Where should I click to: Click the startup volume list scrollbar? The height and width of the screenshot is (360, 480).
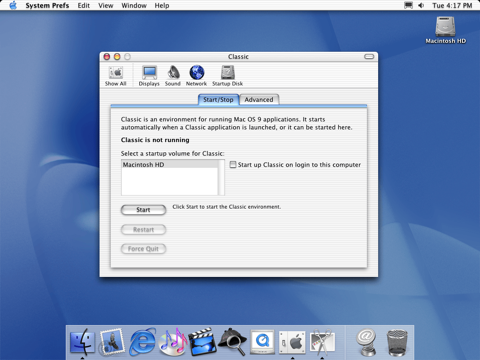tap(221, 177)
